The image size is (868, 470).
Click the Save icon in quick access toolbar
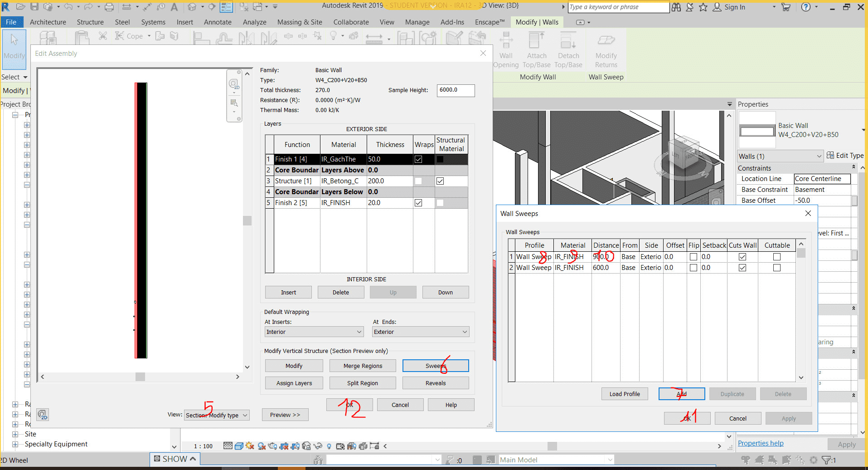(34, 7)
